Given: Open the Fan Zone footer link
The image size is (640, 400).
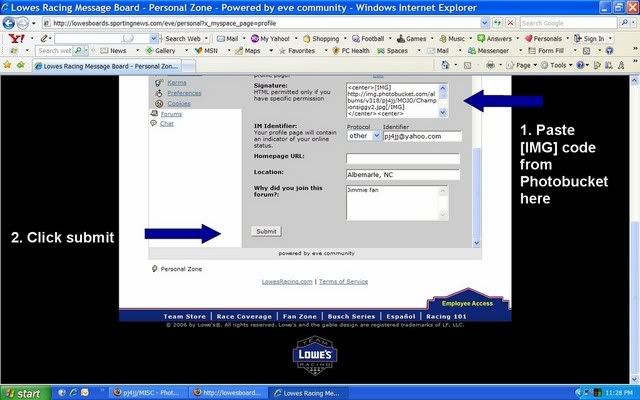Looking at the screenshot, I should [x=300, y=316].
